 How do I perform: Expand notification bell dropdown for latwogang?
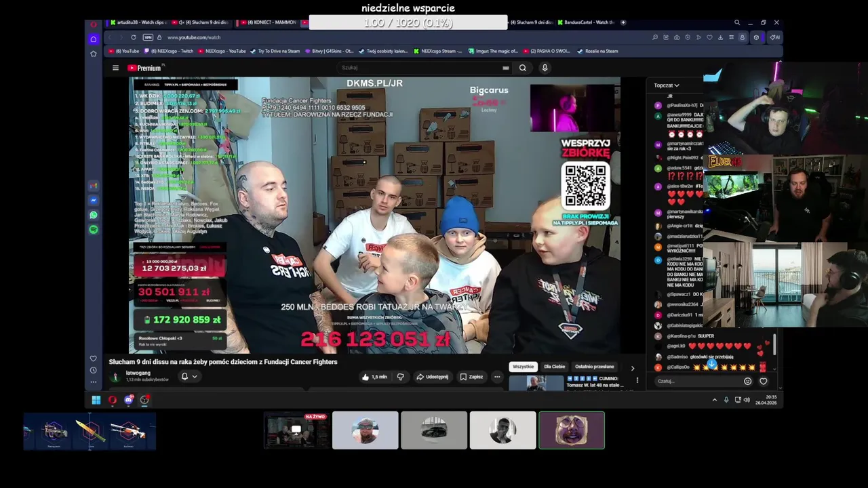coord(189,377)
